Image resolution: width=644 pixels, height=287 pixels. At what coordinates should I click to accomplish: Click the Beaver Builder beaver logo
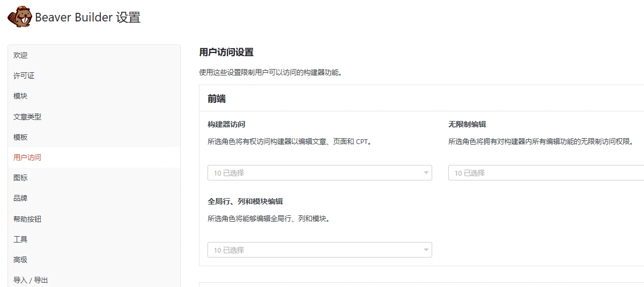[20, 17]
